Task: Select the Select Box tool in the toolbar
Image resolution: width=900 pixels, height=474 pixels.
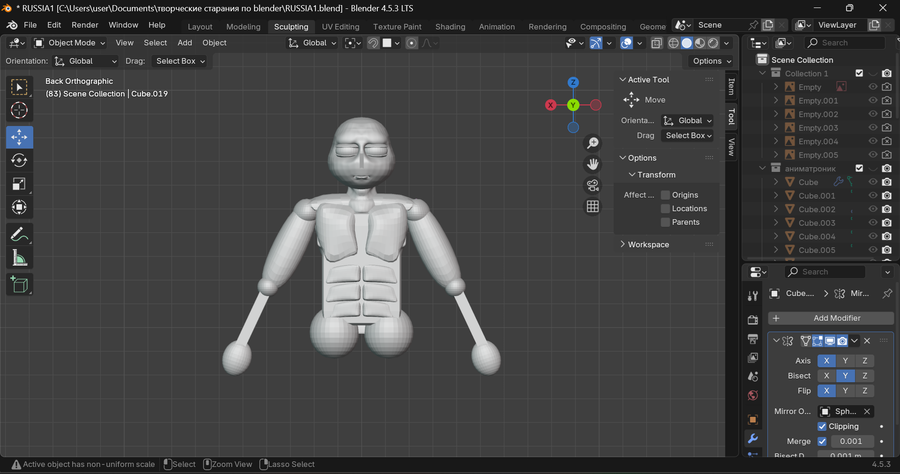Action: click(19, 87)
